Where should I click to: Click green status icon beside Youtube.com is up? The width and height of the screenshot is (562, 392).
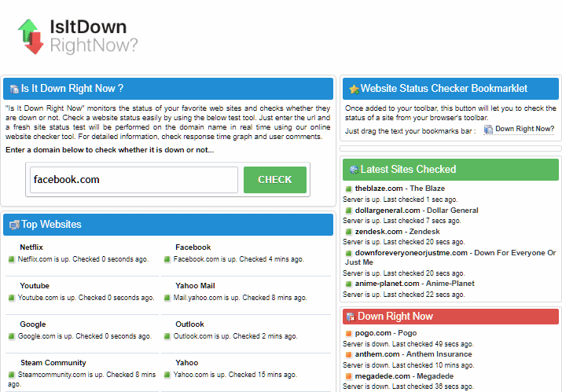point(12,298)
